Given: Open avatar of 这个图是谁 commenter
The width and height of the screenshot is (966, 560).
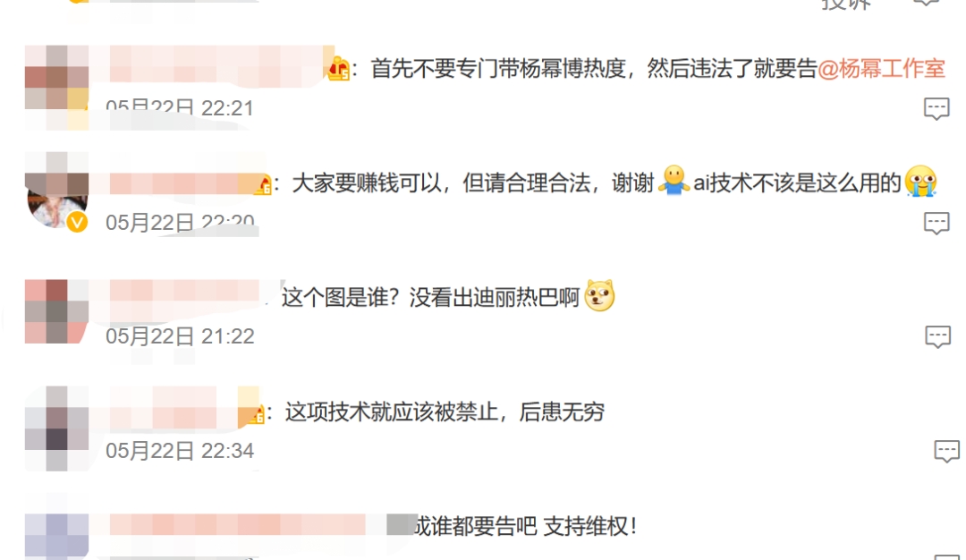Looking at the screenshot, I should 56,311.
